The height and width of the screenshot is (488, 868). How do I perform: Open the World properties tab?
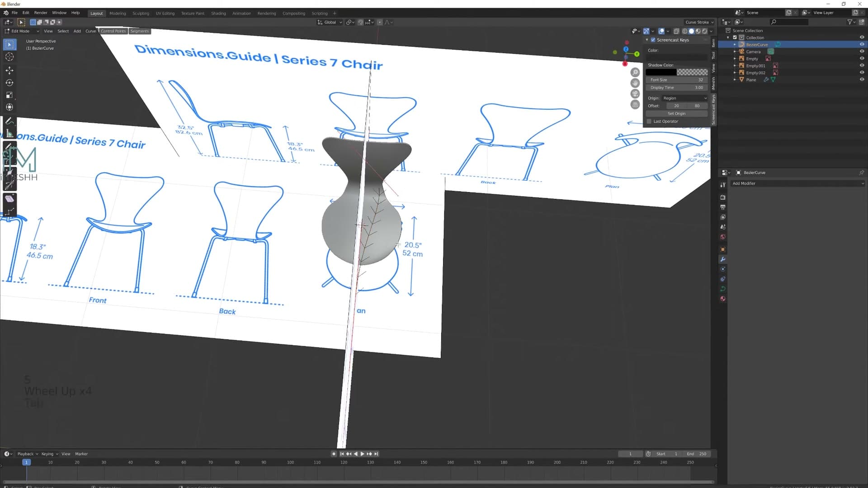[723, 237]
